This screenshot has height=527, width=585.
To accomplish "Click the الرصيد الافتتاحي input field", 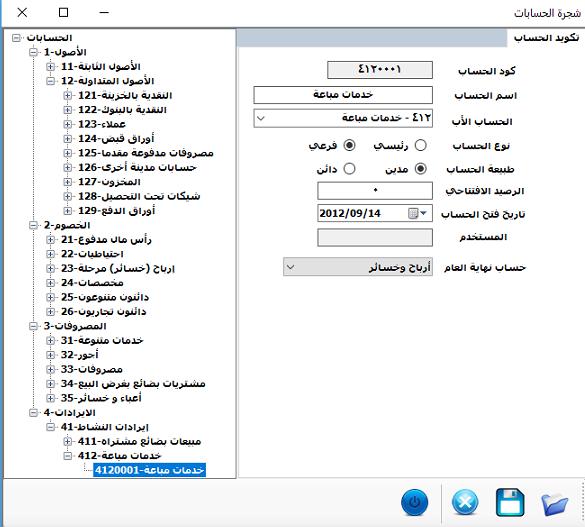I will pyautogui.click(x=375, y=191).
